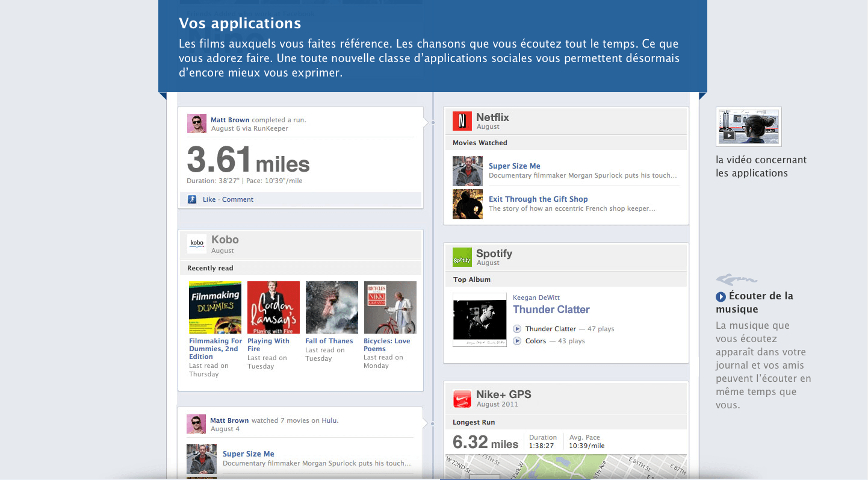Like Matt Brown's completed run
Screen dimensions: 868x480
[x=209, y=199]
